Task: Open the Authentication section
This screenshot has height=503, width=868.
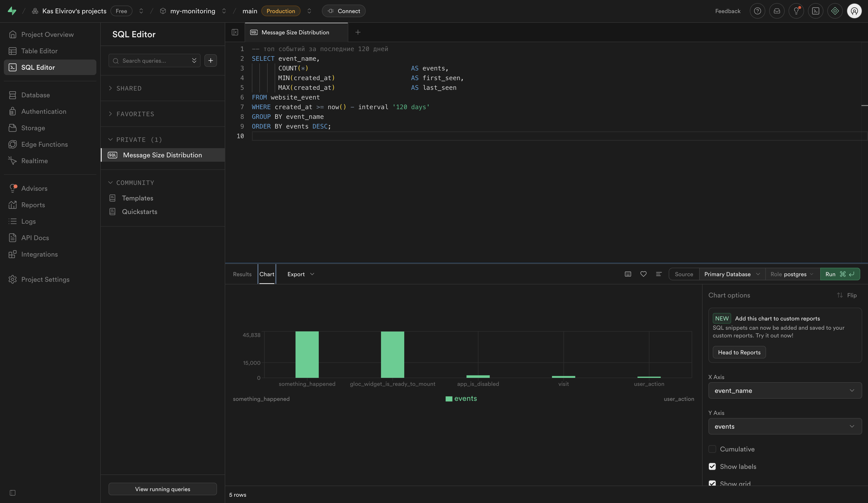Action: [x=43, y=111]
